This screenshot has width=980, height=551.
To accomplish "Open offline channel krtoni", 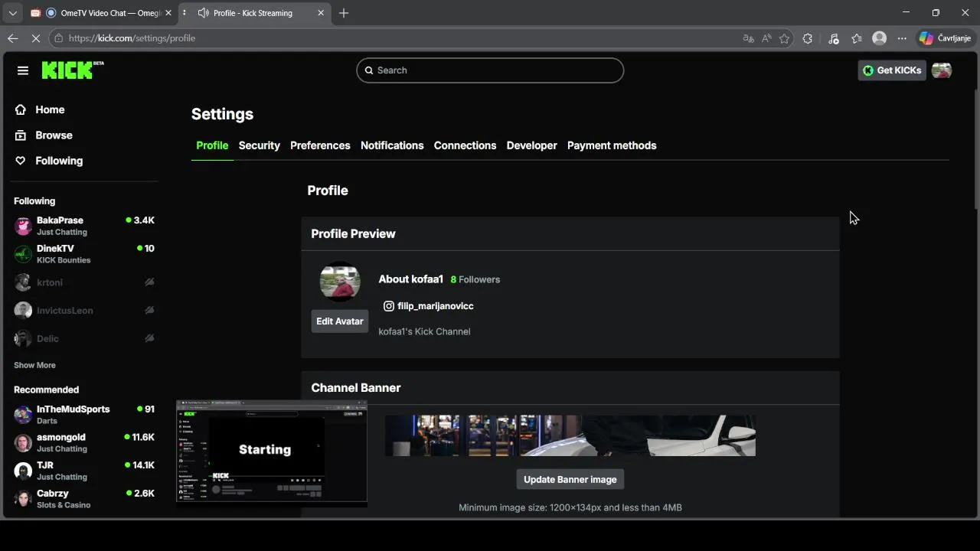I will click(x=84, y=282).
